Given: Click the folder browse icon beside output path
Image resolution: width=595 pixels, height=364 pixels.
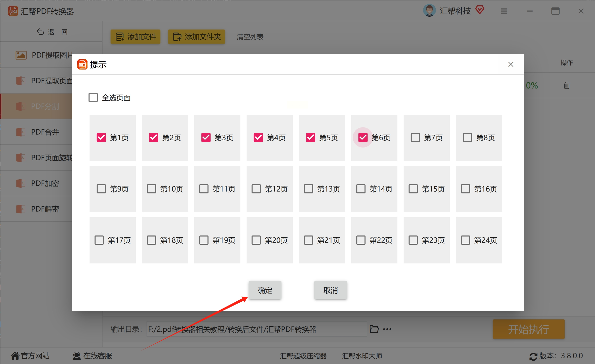Looking at the screenshot, I should coord(374,329).
